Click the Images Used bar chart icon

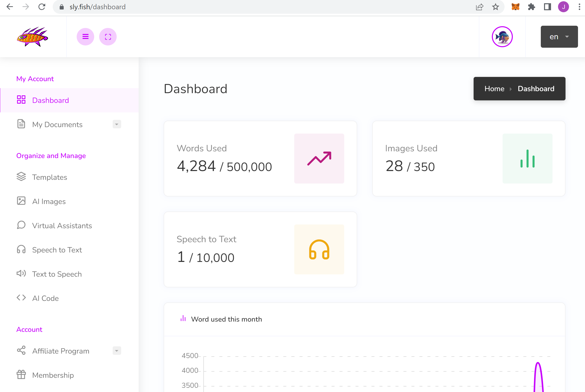coord(528,159)
